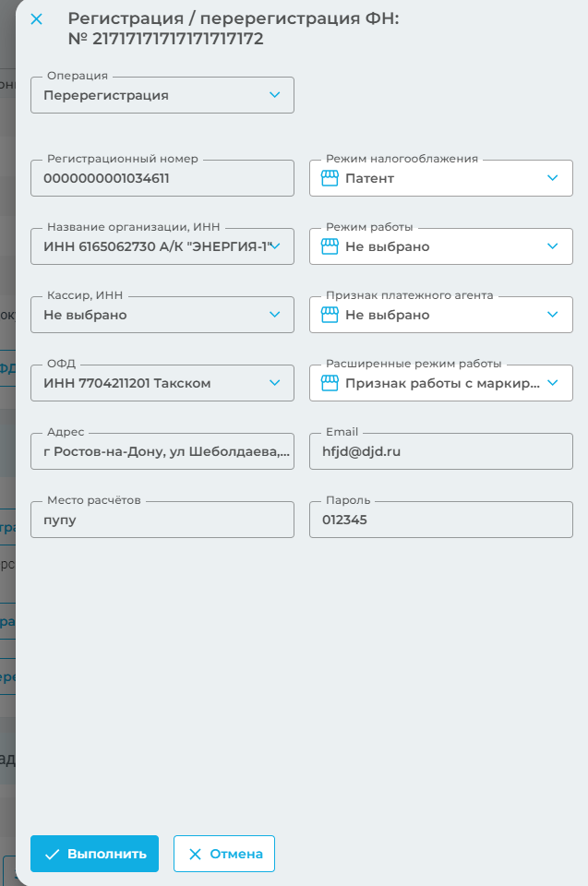588x886 pixels.
Task: Expand the Название организации, ИНН dropdown
Action: 274,246
